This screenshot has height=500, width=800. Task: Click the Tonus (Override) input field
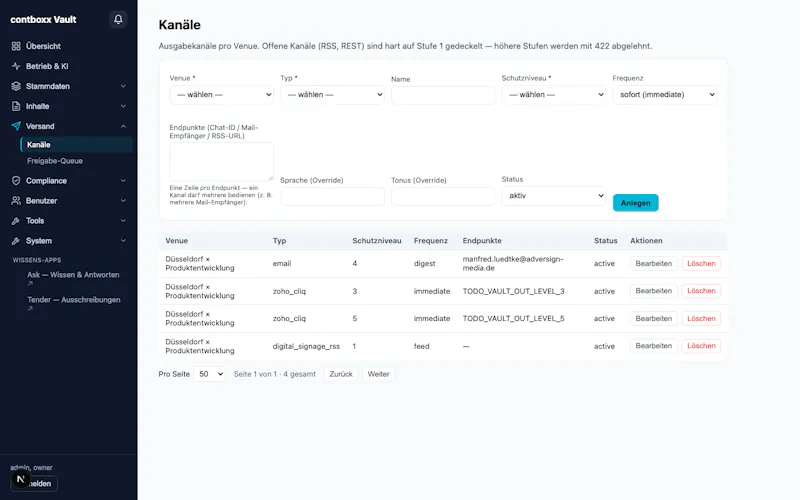coord(443,196)
